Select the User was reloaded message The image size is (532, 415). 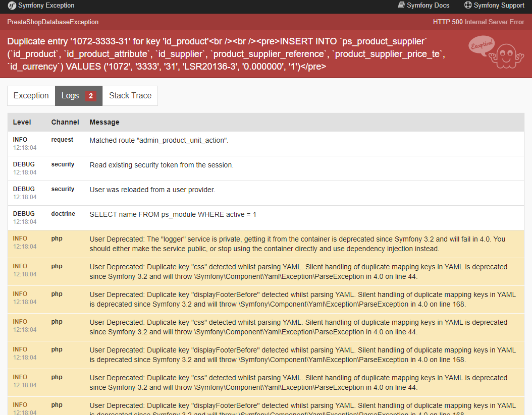click(152, 190)
